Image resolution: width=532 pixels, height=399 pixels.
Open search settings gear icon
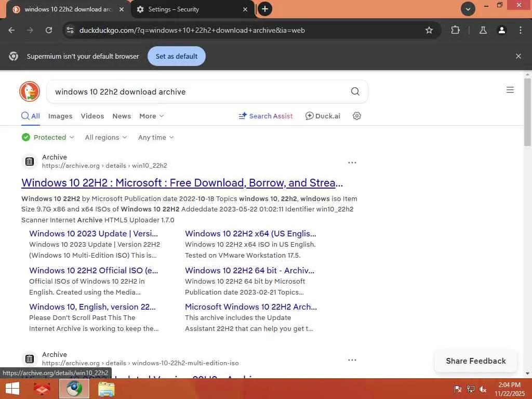pos(356,116)
